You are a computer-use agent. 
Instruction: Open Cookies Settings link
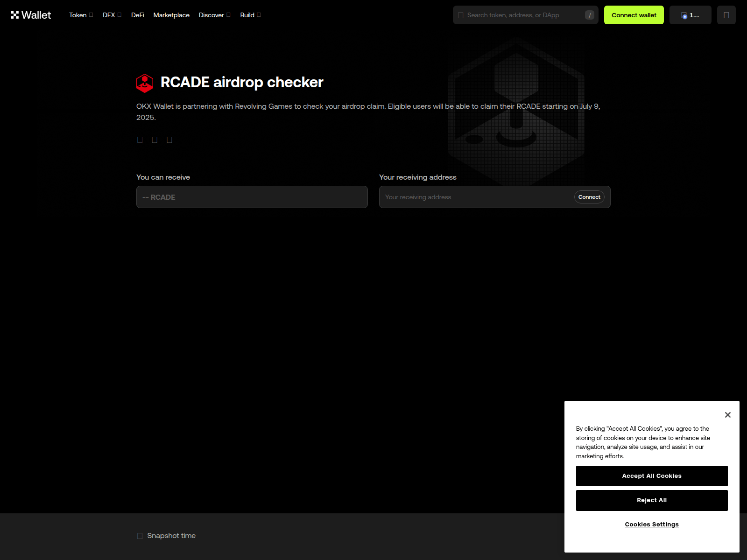click(652, 525)
